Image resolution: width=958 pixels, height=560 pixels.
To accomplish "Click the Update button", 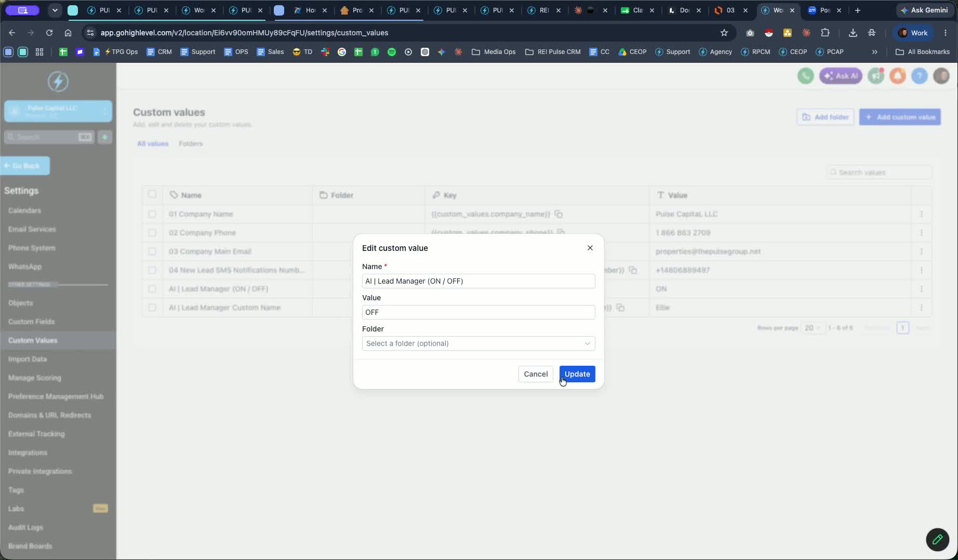I will tap(577, 374).
